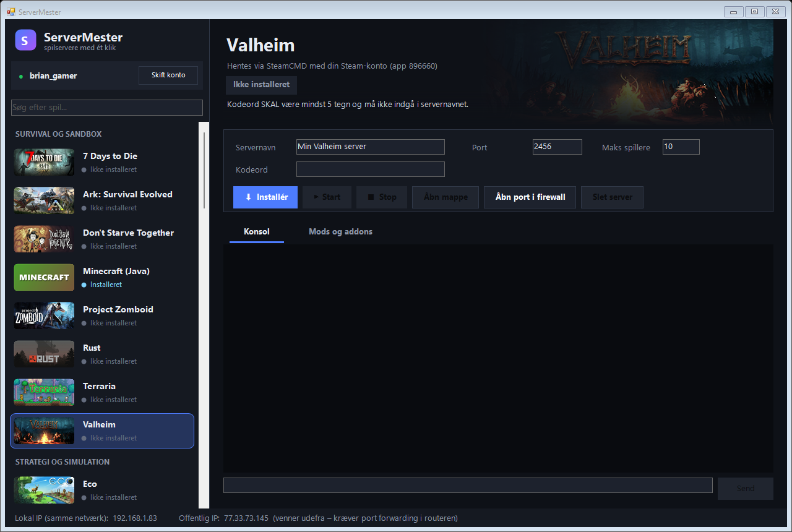Click Åbn port i firewall
Screen dimensions: 792x532
[x=530, y=197]
